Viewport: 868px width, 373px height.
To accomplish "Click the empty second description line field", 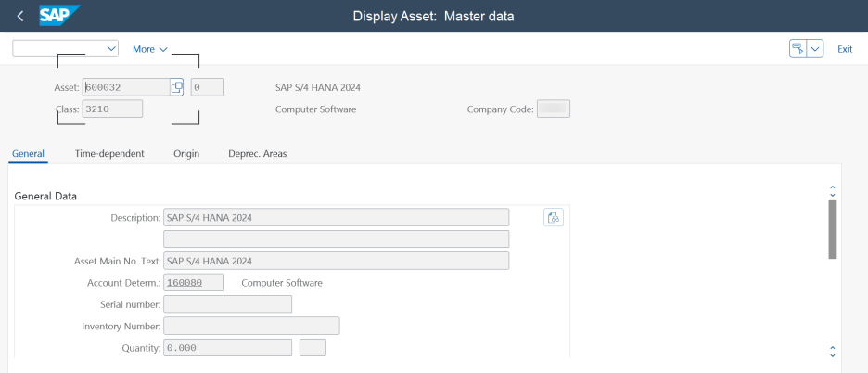I will pyautogui.click(x=336, y=238).
